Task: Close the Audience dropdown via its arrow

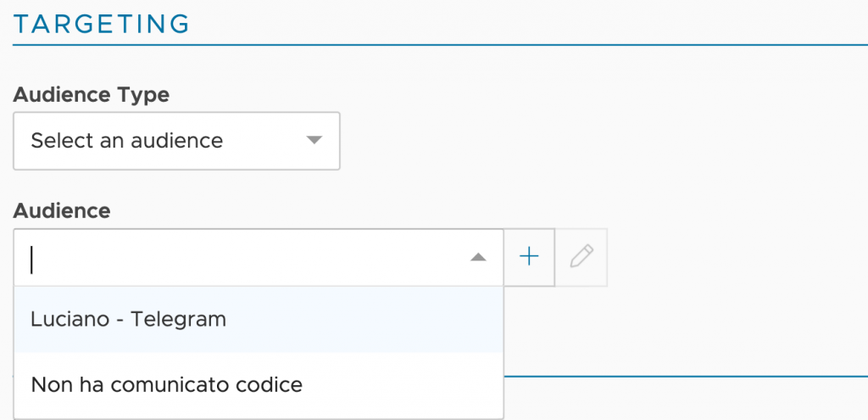Action: 478,257
